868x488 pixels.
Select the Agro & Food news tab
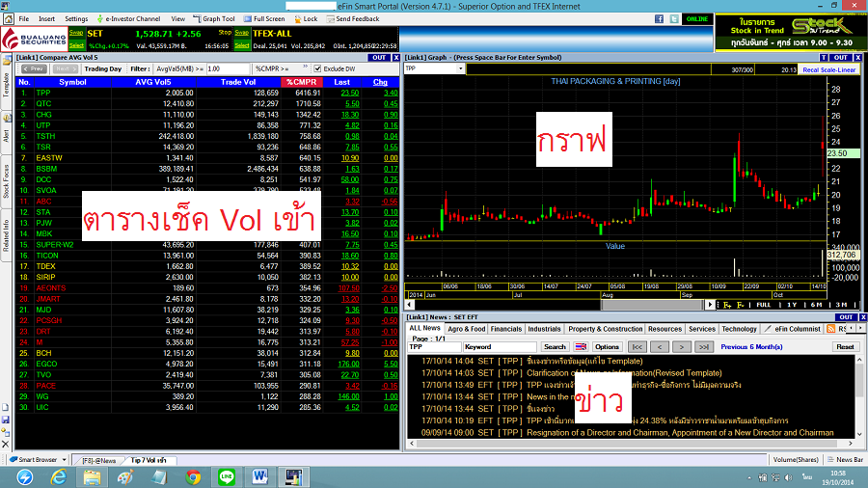(x=466, y=329)
